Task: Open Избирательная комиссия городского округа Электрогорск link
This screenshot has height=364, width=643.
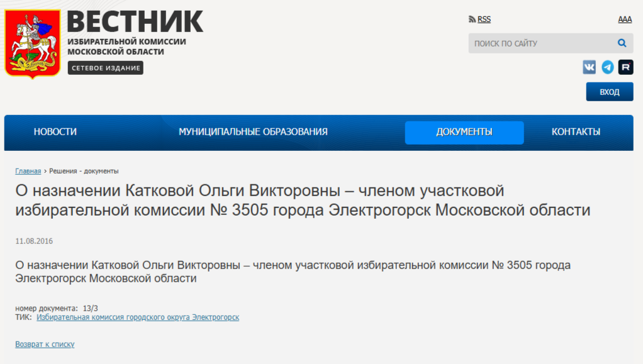Action: point(138,317)
